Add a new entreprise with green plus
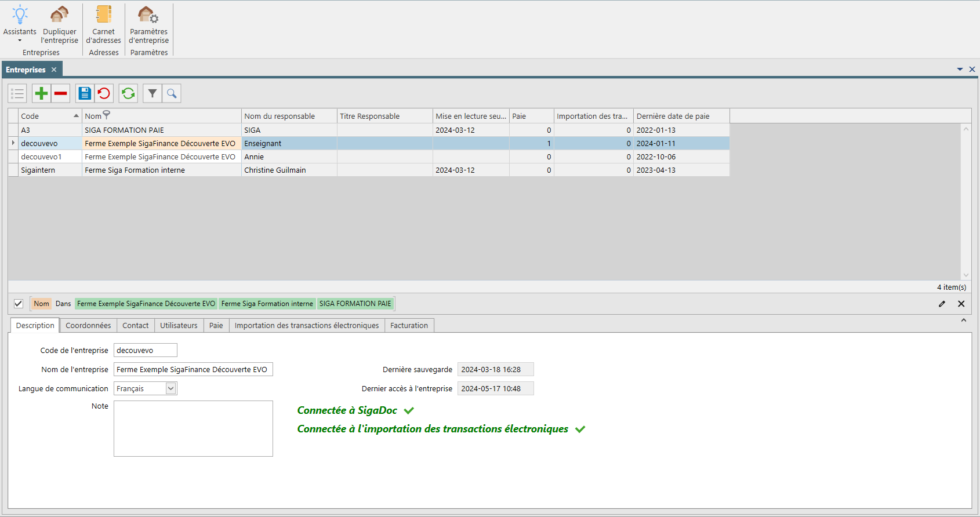Image resolution: width=980 pixels, height=517 pixels. 41,93
